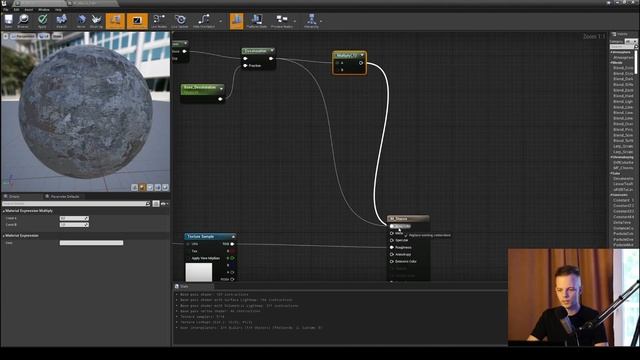Open the Asset menu
The image size is (640, 360).
tap(29, 9)
